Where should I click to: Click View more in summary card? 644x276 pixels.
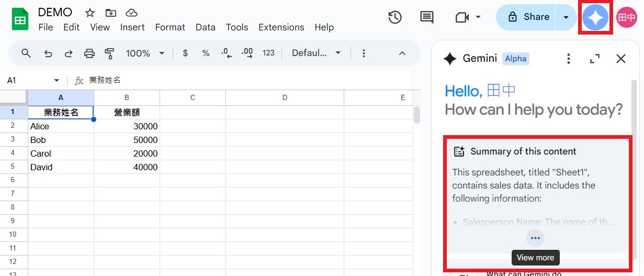tap(535, 238)
